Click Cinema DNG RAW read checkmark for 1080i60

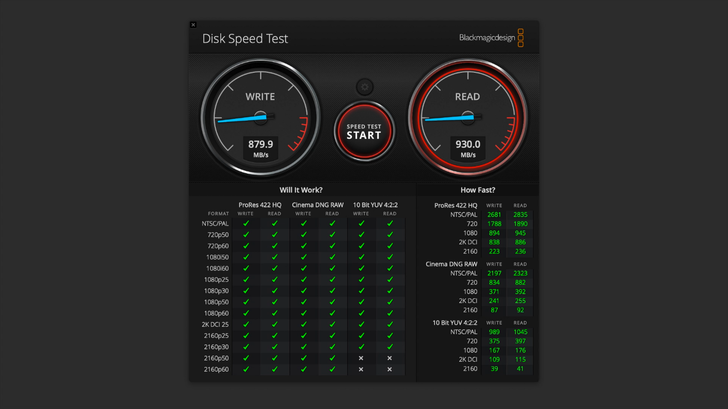click(x=332, y=268)
